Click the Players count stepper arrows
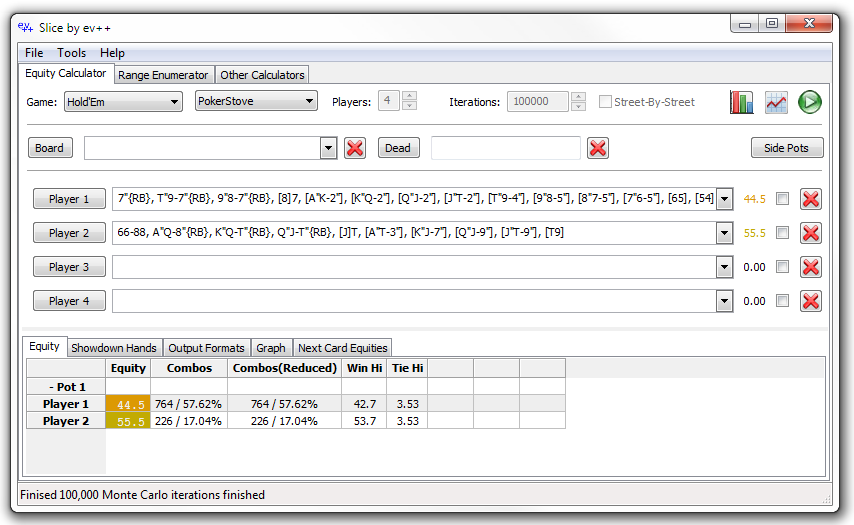This screenshot has height=525, width=854. pos(409,101)
